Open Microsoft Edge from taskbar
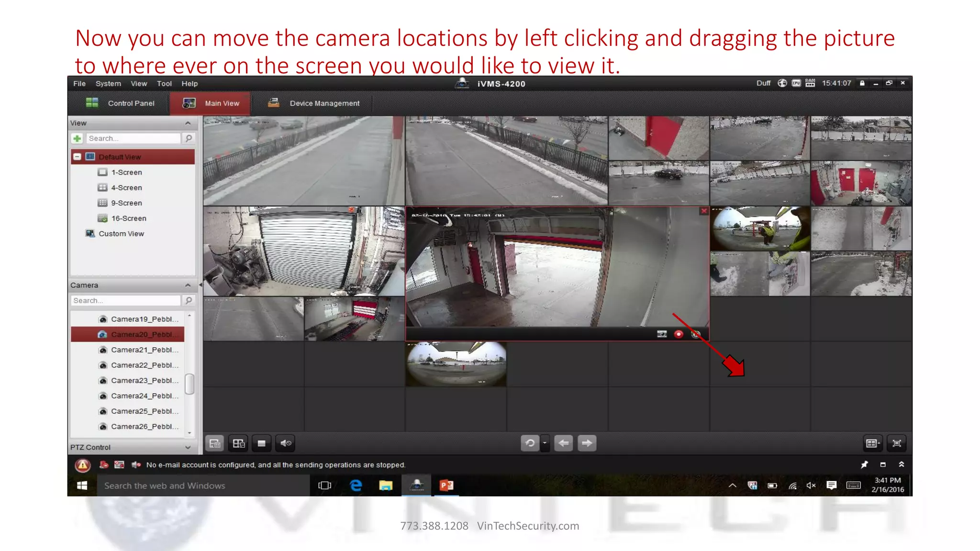980x551 pixels. click(x=356, y=485)
